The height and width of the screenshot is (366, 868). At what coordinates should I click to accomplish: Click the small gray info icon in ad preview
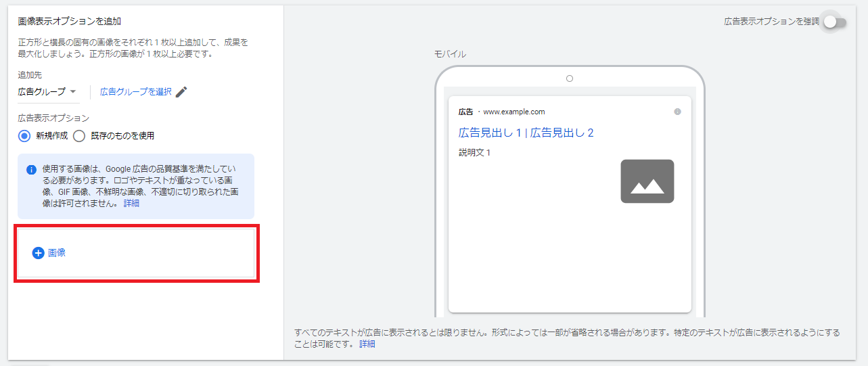pos(678,112)
